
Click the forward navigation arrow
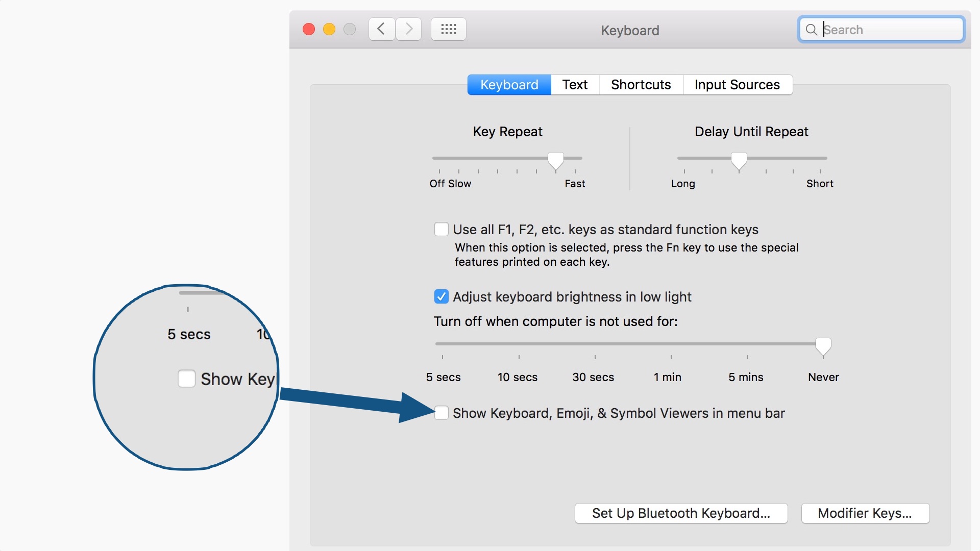point(408,29)
